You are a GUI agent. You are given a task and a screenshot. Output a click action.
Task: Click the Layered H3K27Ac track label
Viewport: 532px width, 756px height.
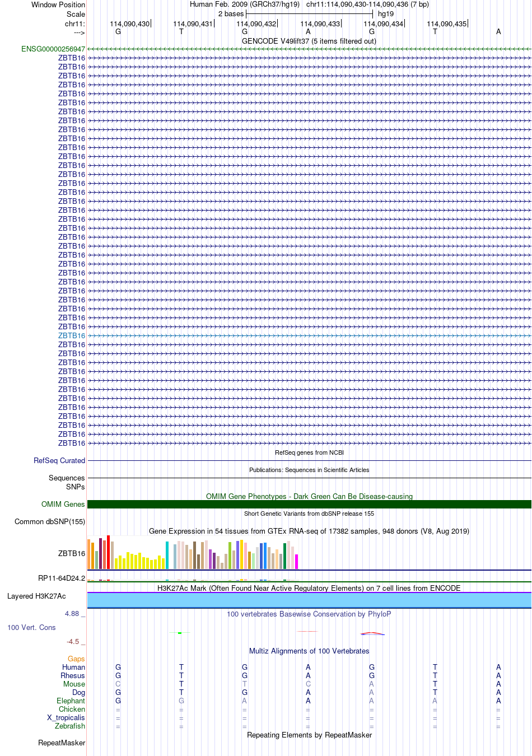click(36, 596)
